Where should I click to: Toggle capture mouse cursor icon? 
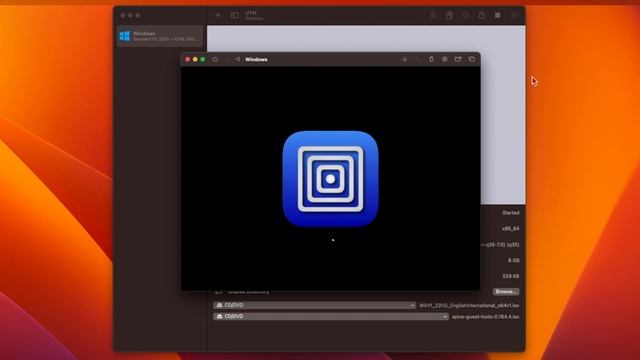404,60
